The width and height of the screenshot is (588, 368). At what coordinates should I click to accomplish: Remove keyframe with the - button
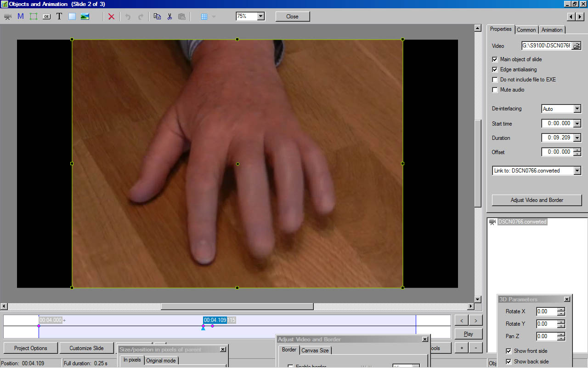(476, 348)
